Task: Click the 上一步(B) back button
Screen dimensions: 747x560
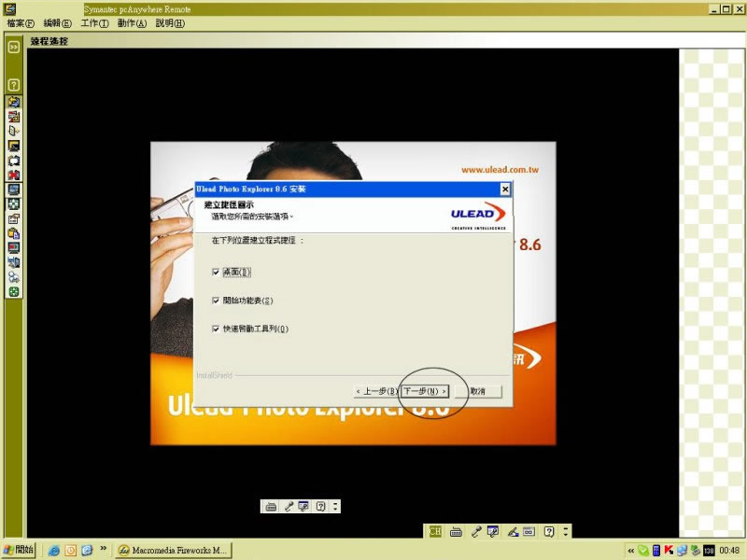Action: tap(376, 391)
